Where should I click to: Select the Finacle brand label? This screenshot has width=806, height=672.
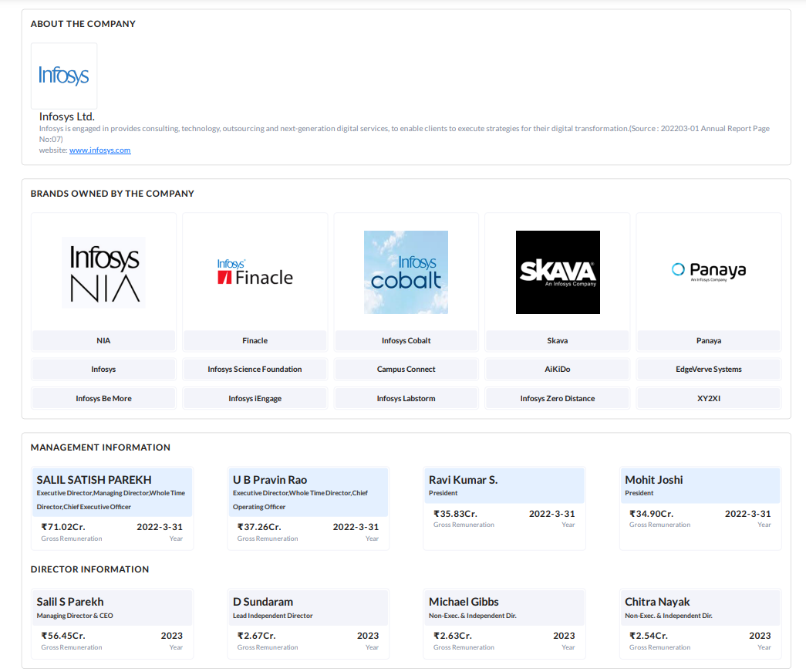(255, 340)
